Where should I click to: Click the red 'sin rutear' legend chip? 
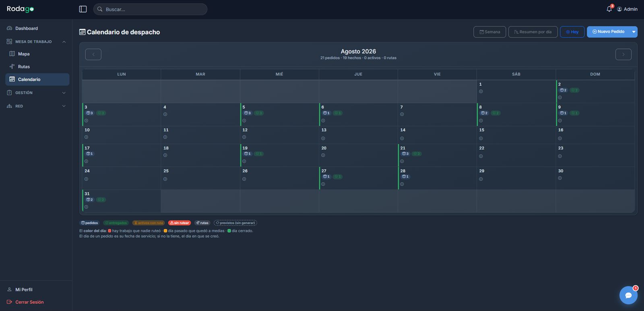click(180, 223)
